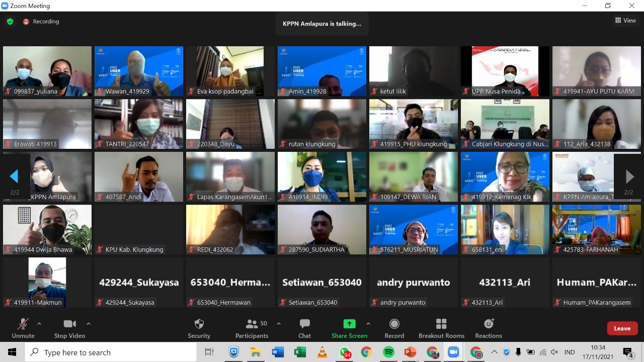Expand video options arrow beside Stop Video

click(89, 324)
